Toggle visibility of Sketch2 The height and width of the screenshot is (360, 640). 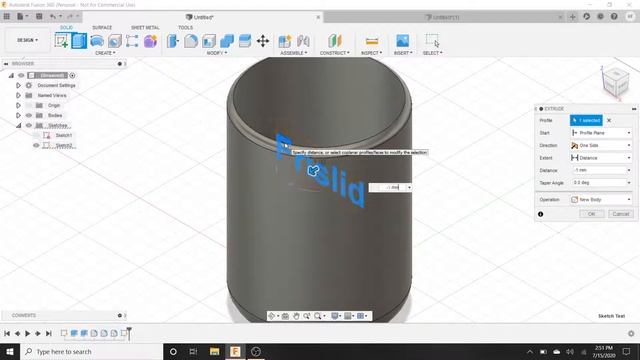36,145
